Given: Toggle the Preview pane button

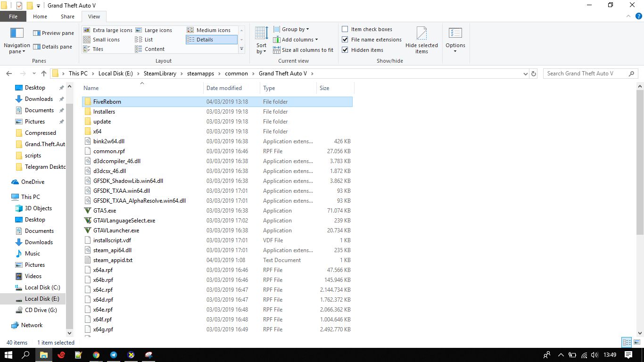Looking at the screenshot, I should (x=53, y=33).
